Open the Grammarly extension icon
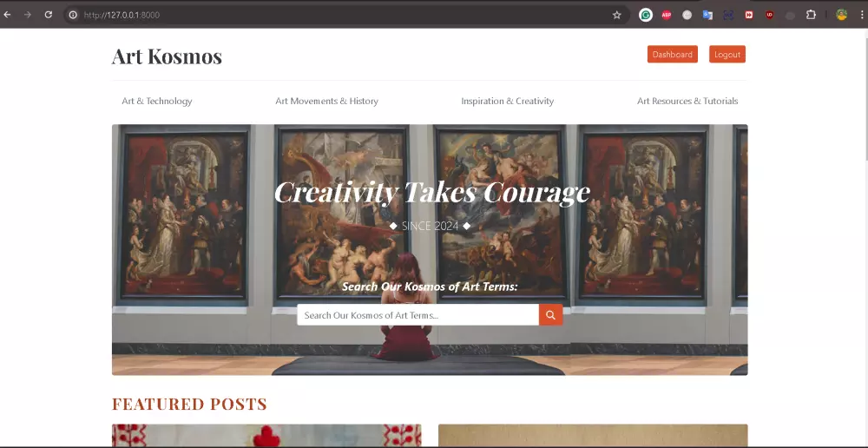The height and width of the screenshot is (448, 868). tap(646, 15)
